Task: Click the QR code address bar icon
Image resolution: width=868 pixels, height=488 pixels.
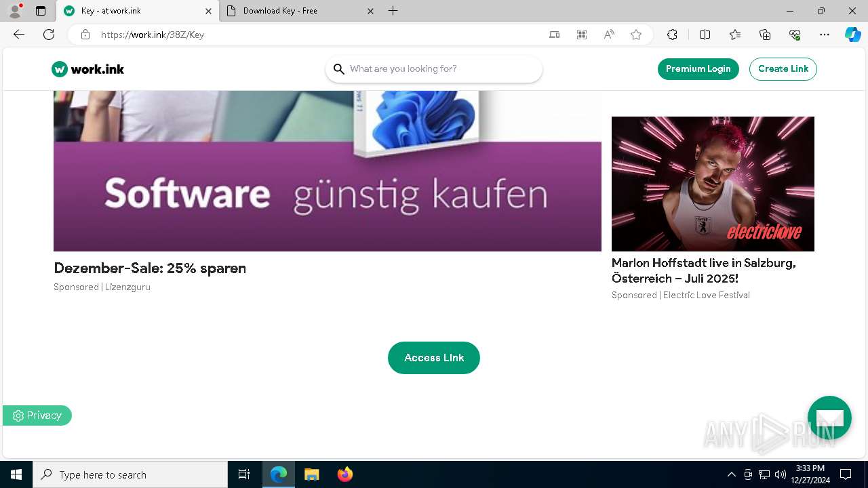Action: point(582,35)
